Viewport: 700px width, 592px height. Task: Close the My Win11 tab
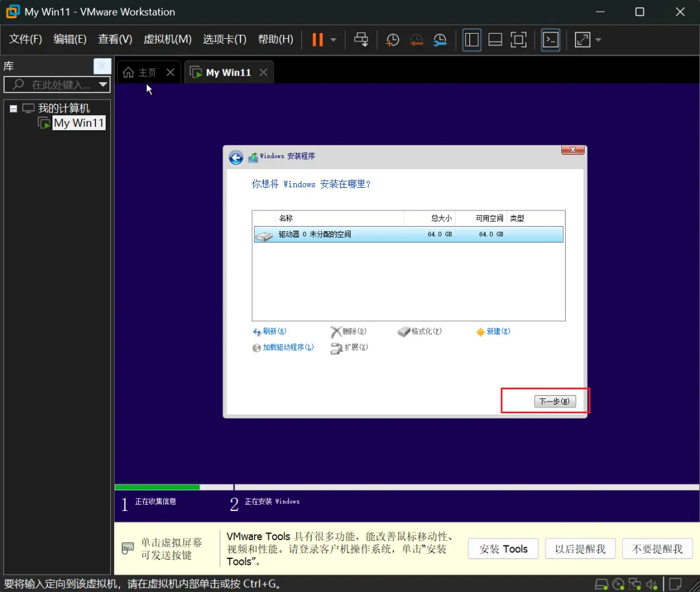(x=263, y=73)
